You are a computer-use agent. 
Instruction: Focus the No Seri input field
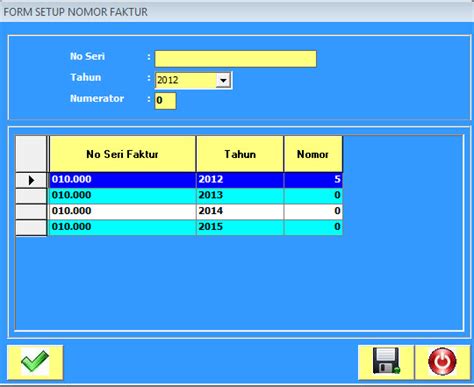click(x=236, y=59)
